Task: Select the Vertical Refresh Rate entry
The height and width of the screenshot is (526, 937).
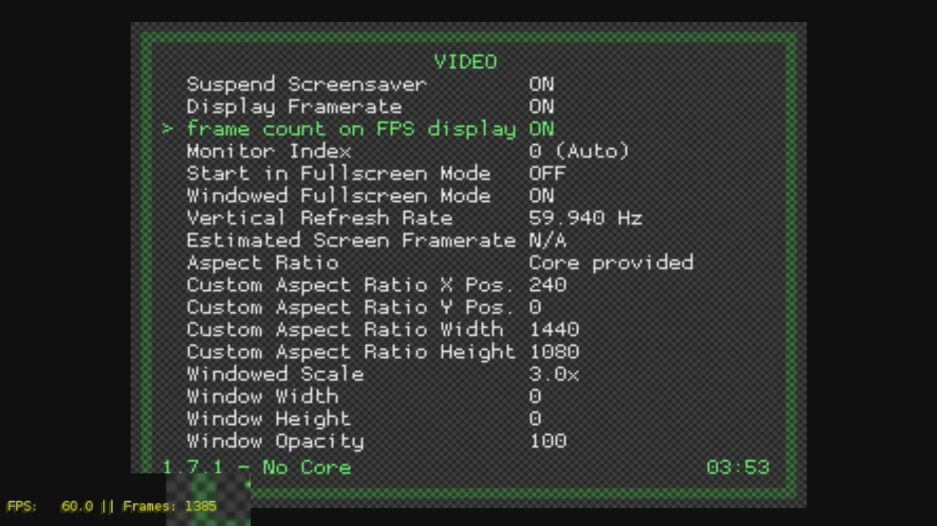Action: 319,218
